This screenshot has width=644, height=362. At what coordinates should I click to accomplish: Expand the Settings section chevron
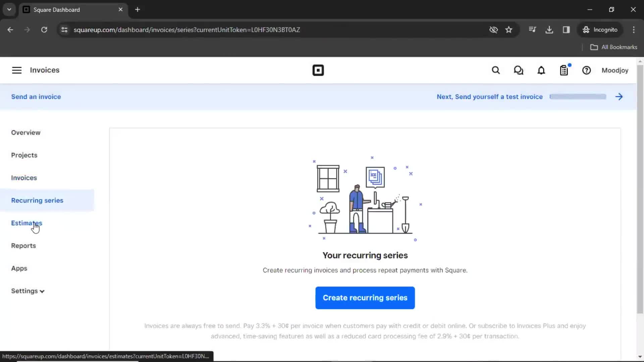click(42, 291)
